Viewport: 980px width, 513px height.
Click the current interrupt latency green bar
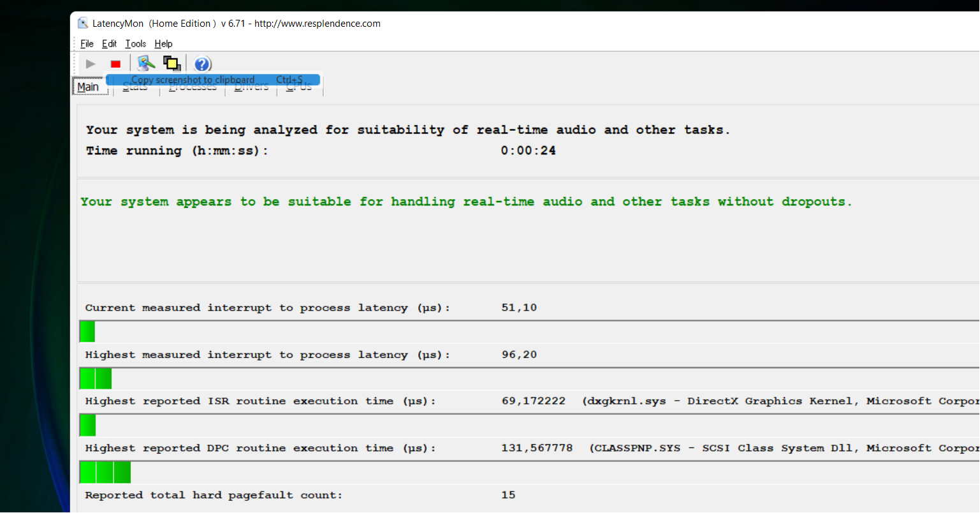tap(87, 332)
